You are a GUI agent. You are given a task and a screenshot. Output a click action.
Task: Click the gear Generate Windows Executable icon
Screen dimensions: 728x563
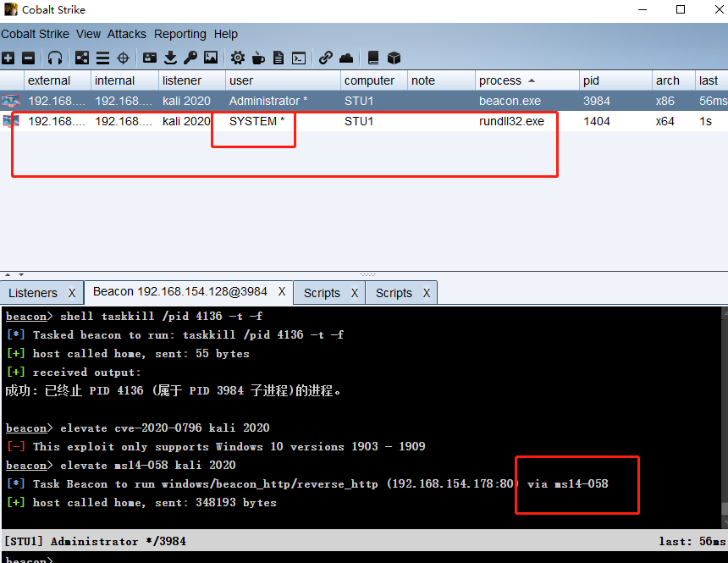[x=238, y=58]
